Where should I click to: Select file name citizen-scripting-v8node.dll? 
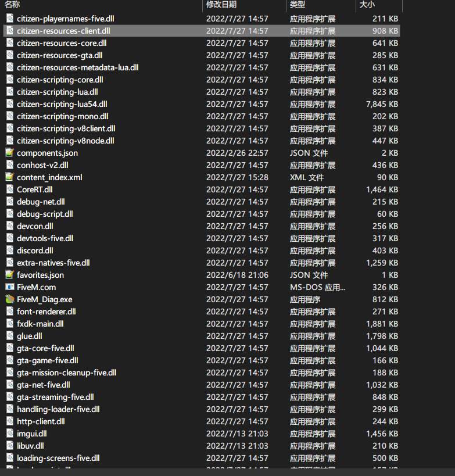(x=66, y=141)
